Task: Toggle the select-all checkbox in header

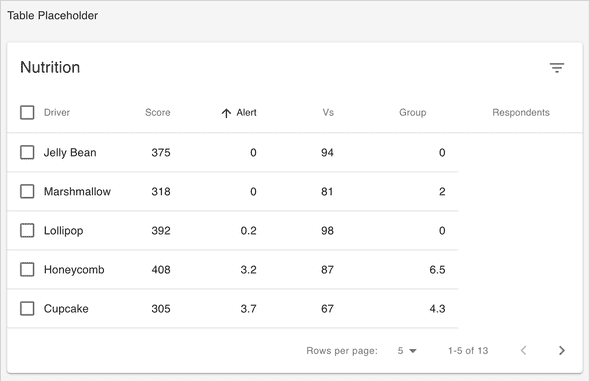Action: tap(27, 112)
